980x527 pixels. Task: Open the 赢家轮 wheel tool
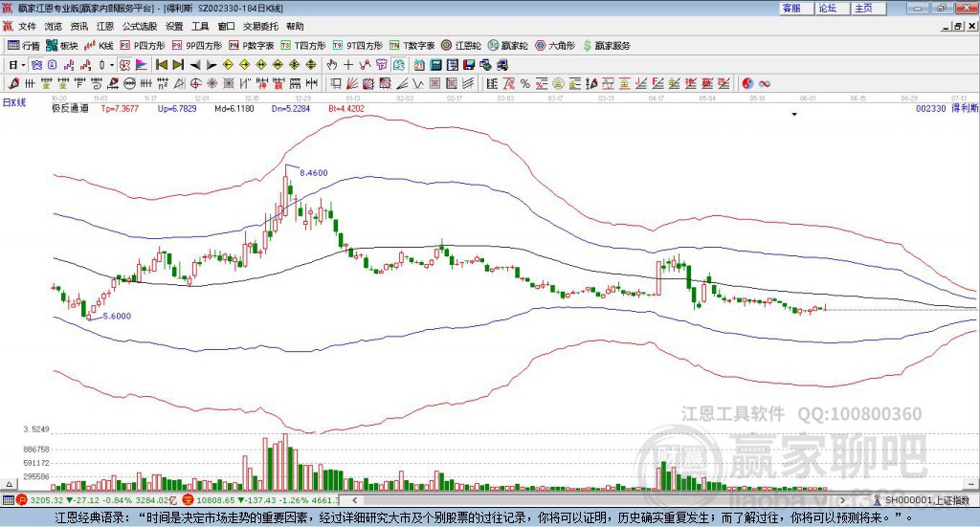[x=507, y=46]
